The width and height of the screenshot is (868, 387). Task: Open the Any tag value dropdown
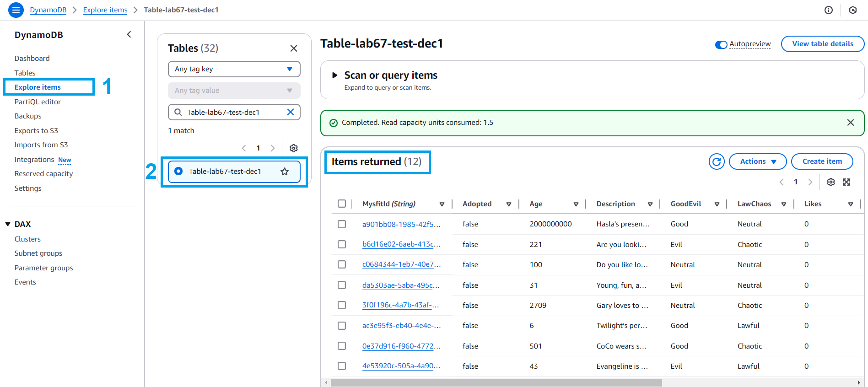(x=234, y=91)
